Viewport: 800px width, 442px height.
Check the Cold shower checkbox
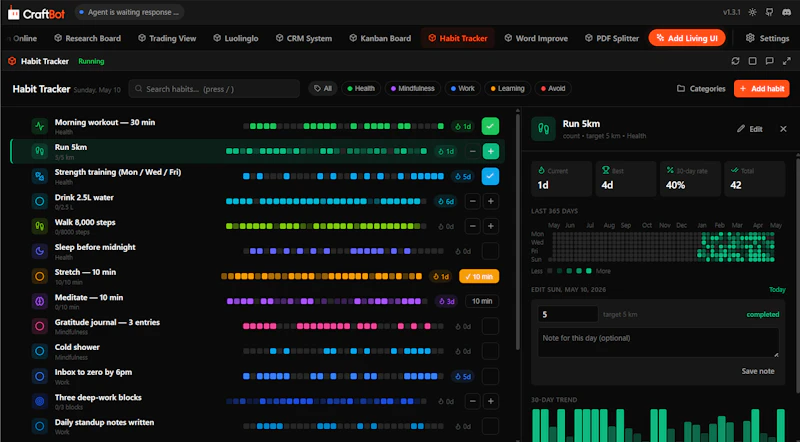coord(490,351)
